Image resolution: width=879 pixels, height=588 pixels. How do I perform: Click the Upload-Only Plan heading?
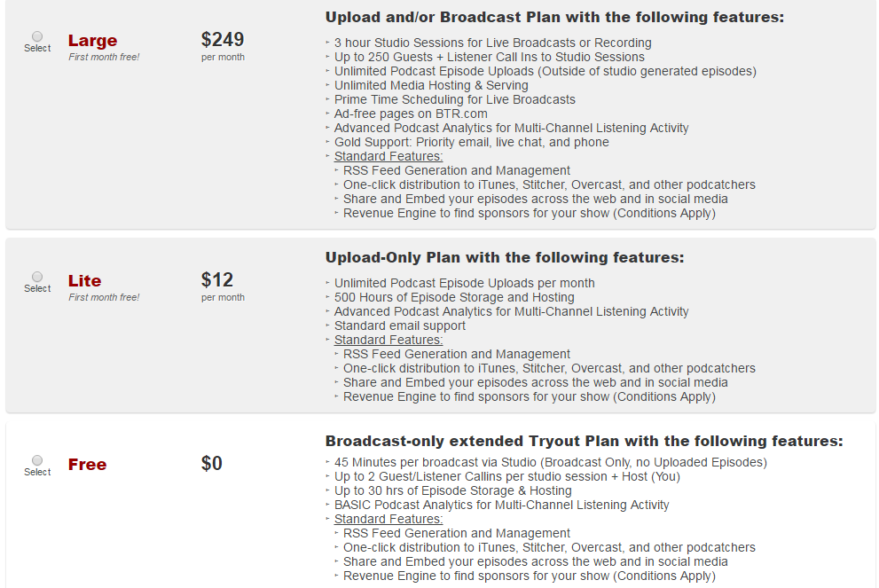click(505, 258)
